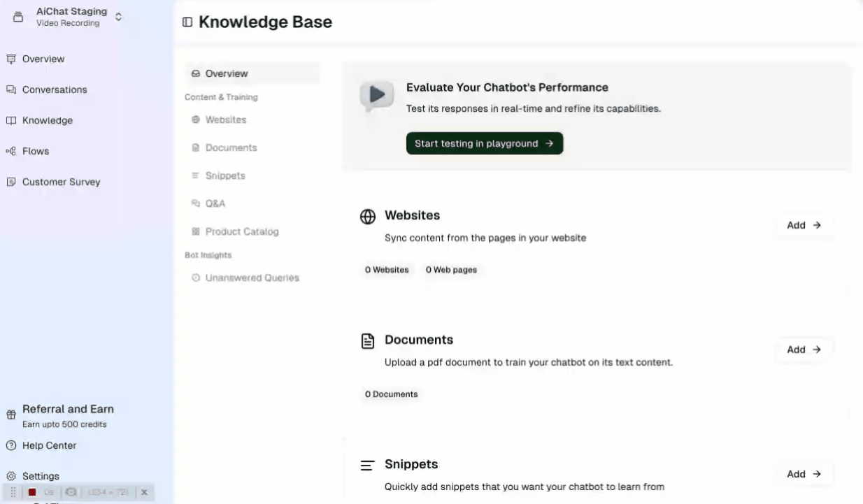This screenshot has width=863, height=504.
Task: Click the inbox icon next to Overview
Action: [x=196, y=73]
